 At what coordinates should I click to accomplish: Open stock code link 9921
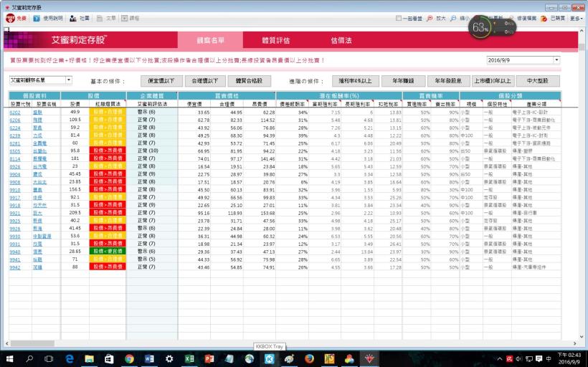(15, 214)
